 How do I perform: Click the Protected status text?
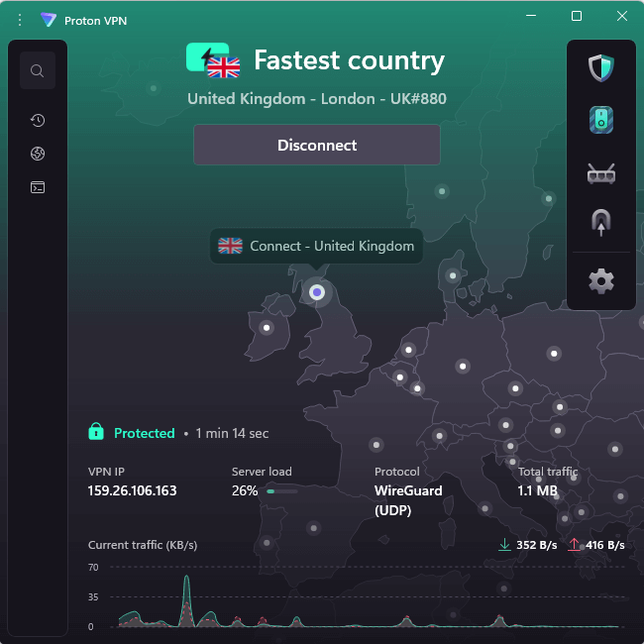point(145,433)
